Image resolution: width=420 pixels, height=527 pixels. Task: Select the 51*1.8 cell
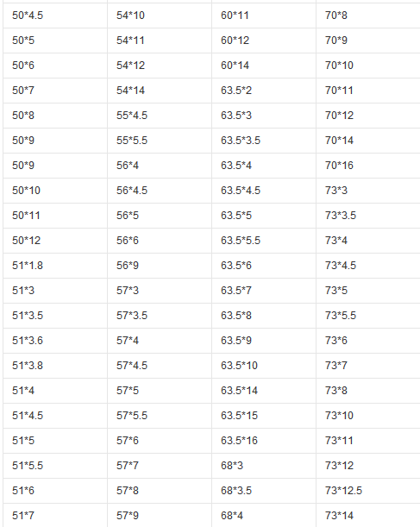(55, 266)
